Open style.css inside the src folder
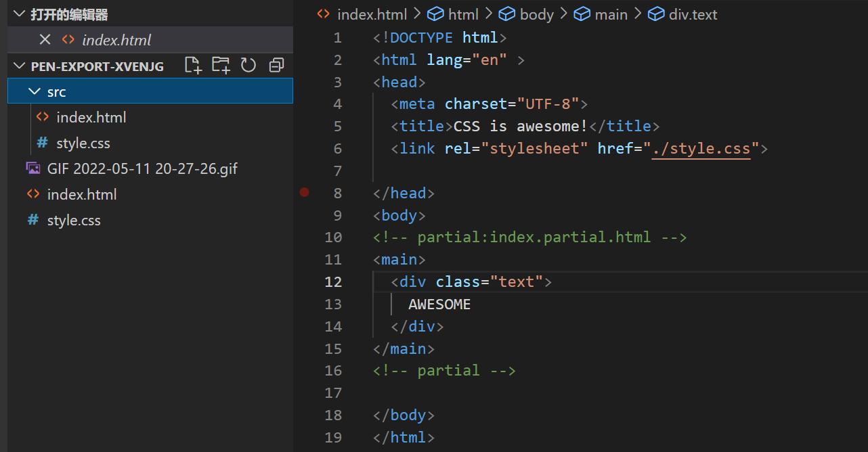 83,143
